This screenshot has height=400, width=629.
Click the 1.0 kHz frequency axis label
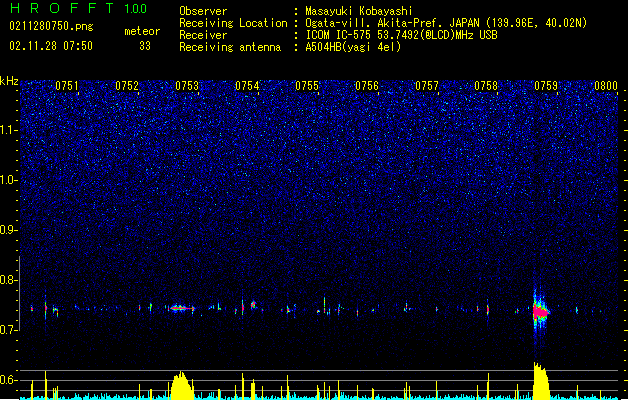(x=9, y=180)
